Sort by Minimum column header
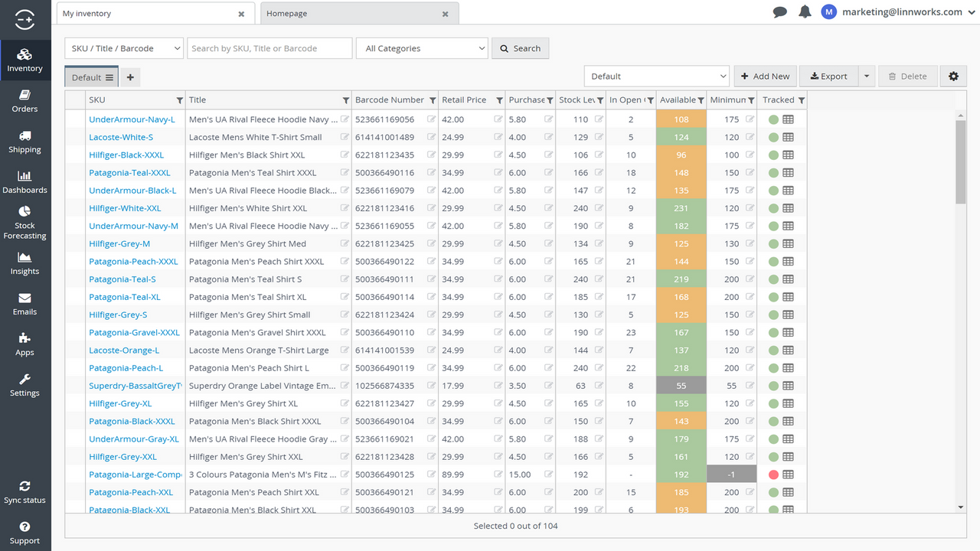The width and height of the screenshot is (980, 551). tap(728, 100)
